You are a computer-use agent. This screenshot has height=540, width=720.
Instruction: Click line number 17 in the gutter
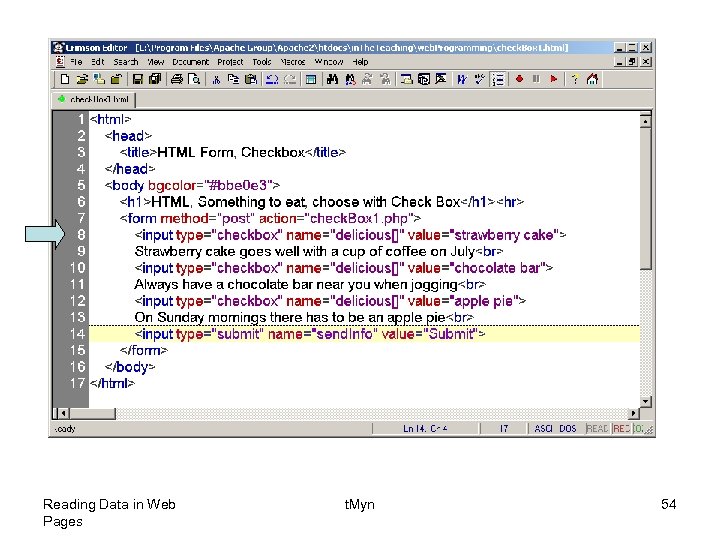77,383
